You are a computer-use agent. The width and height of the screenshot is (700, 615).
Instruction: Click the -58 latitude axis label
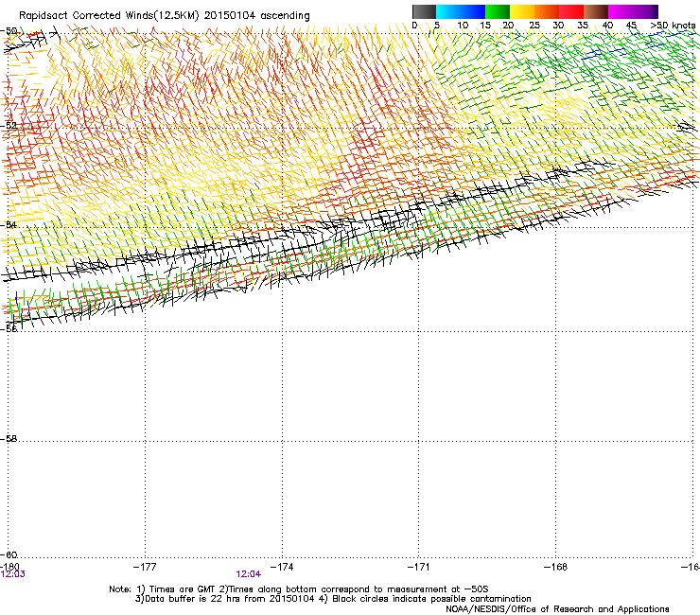pyautogui.click(x=9, y=439)
